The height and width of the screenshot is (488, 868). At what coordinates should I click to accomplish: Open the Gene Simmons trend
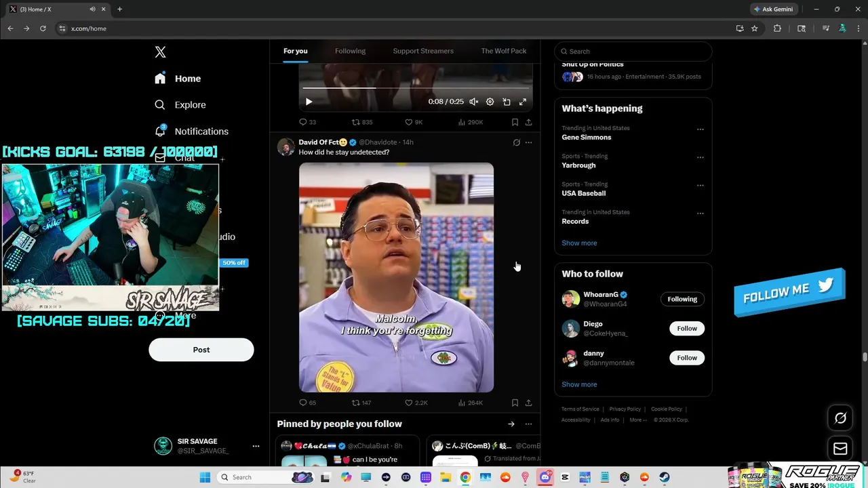coord(587,138)
